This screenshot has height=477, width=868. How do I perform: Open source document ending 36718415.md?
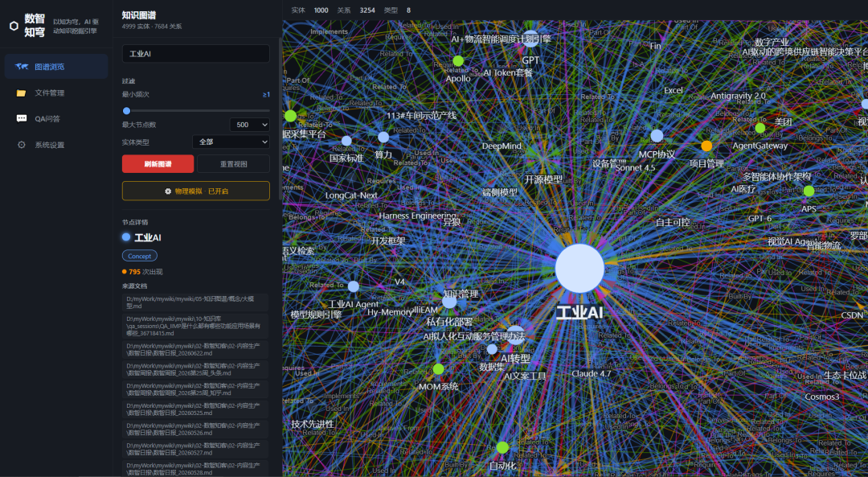point(194,327)
